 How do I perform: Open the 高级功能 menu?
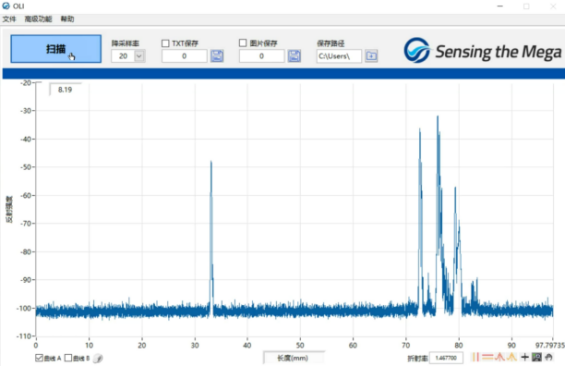38,19
